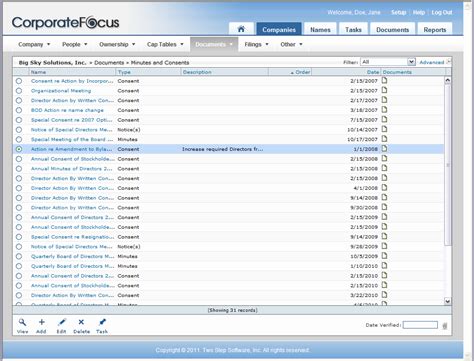Screen dimensions: 474x361
Task: Open calendar icon beside Date Verified
Action: 445,326
